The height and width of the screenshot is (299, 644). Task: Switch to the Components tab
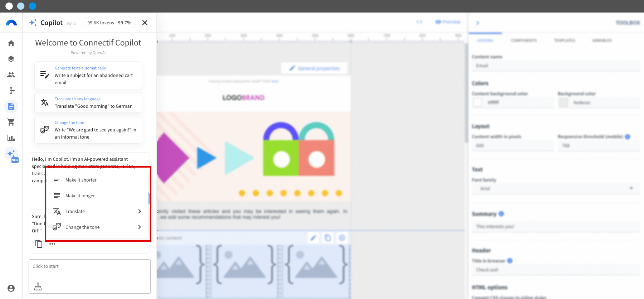pos(524,40)
